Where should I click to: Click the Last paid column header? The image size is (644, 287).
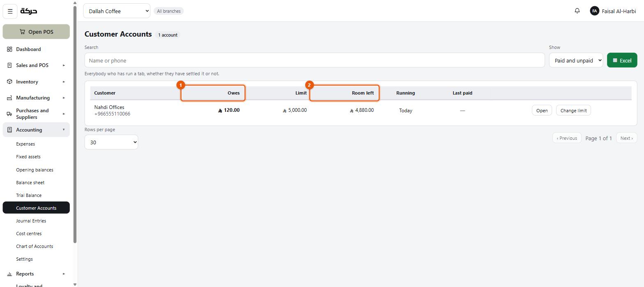tap(462, 93)
